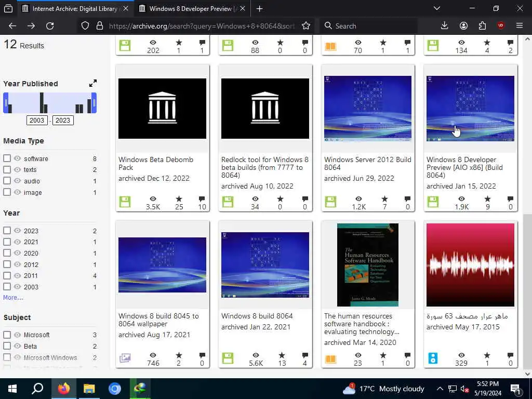Check the 2023 year filter
This screenshot has width=532, height=399.
7,230
